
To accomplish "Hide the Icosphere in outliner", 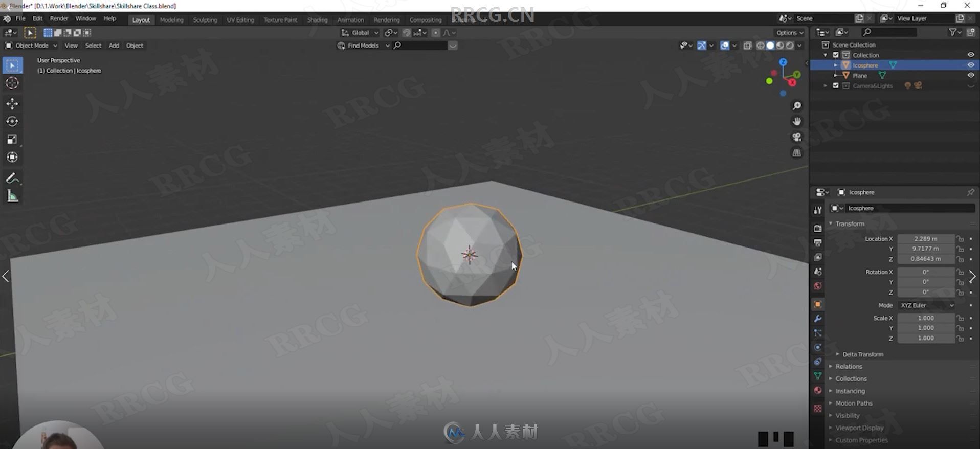I will [x=970, y=65].
